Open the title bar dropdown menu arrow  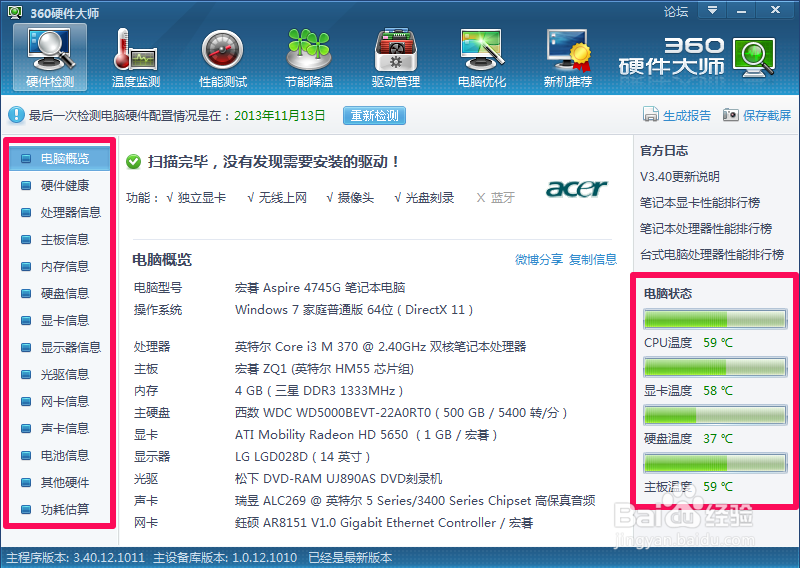point(712,10)
